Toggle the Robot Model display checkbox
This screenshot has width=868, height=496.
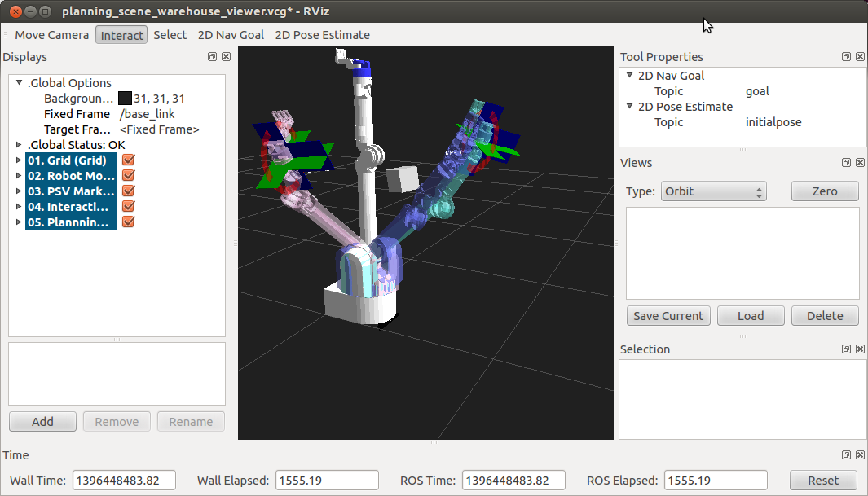128,176
